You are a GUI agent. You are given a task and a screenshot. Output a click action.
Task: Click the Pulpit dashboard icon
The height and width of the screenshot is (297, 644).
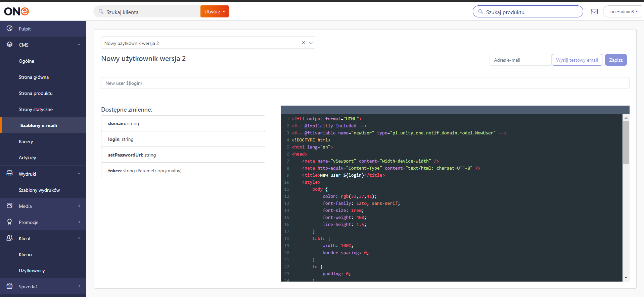pyautogui.click(x=10, y=28)
